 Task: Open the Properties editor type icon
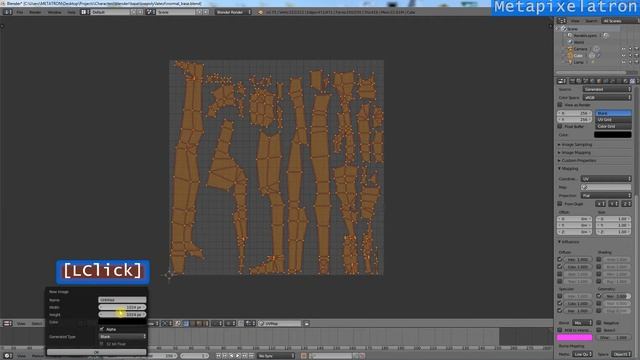pyautogui.click(x=562, y=81)
